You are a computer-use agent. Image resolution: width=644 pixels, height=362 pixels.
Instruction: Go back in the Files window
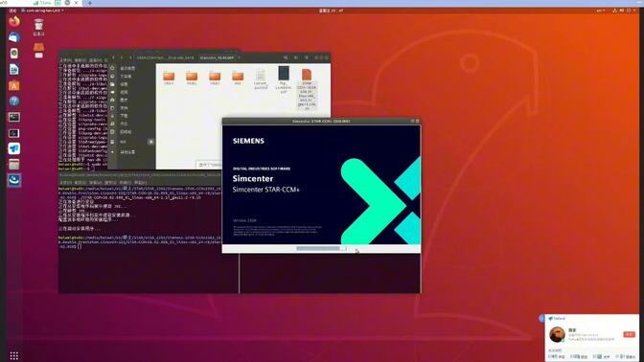(x=114, y=57)
